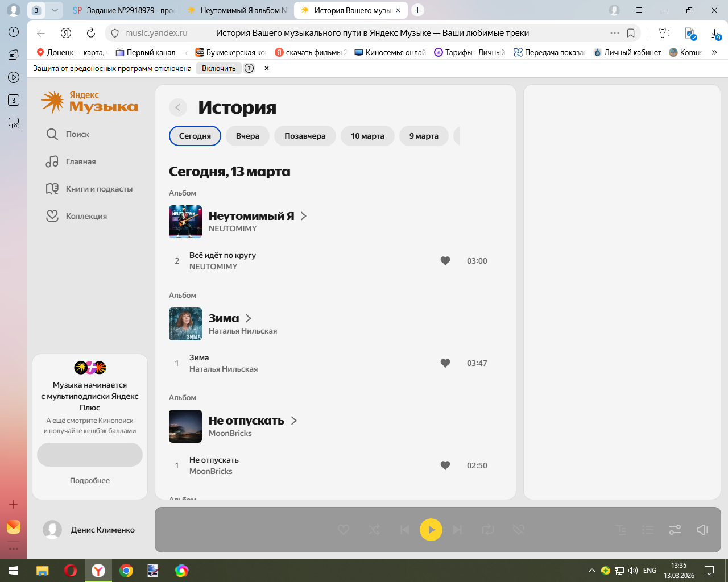Show hidden bookmarks with double chevron
Image resolution: width=728 pixels, height=582 pixels.
714,52
